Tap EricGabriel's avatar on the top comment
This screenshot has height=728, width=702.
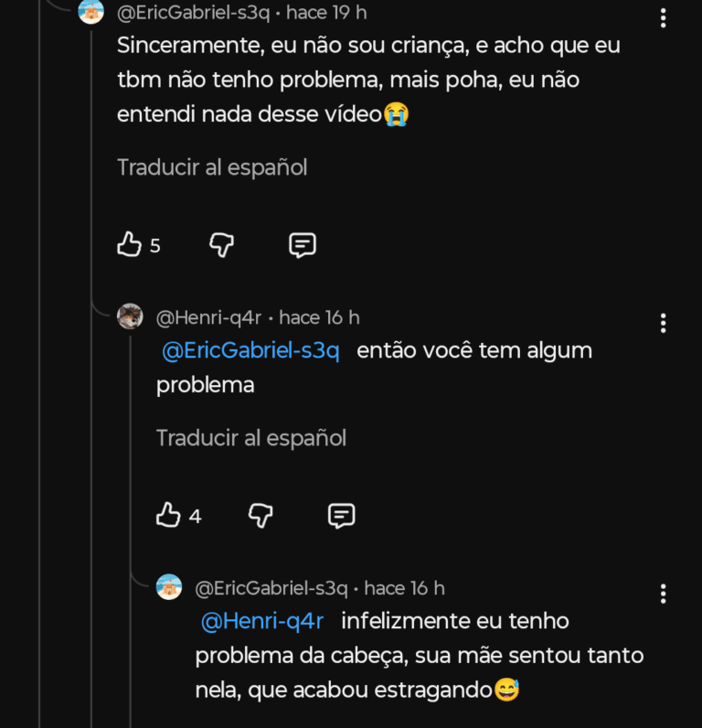(x=91, y=12)
